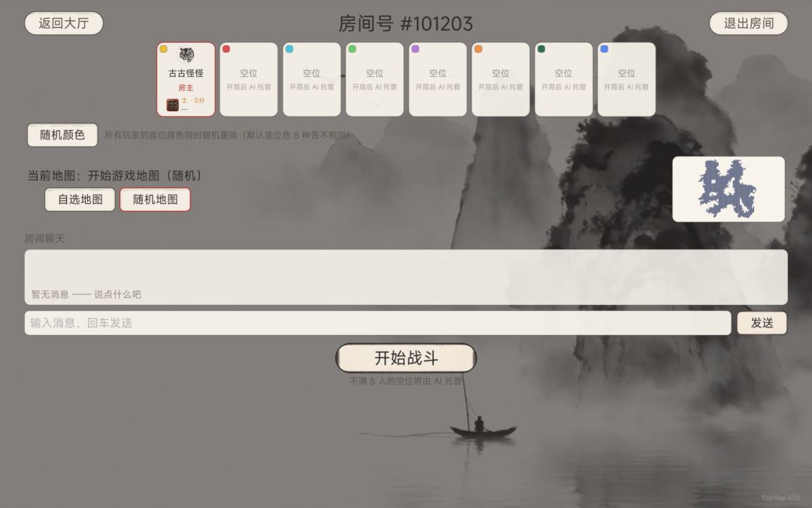The height and width of the screenshot is (508, 812).
Task: Click the yellow seat color dot
Action: tap(163, 49)
